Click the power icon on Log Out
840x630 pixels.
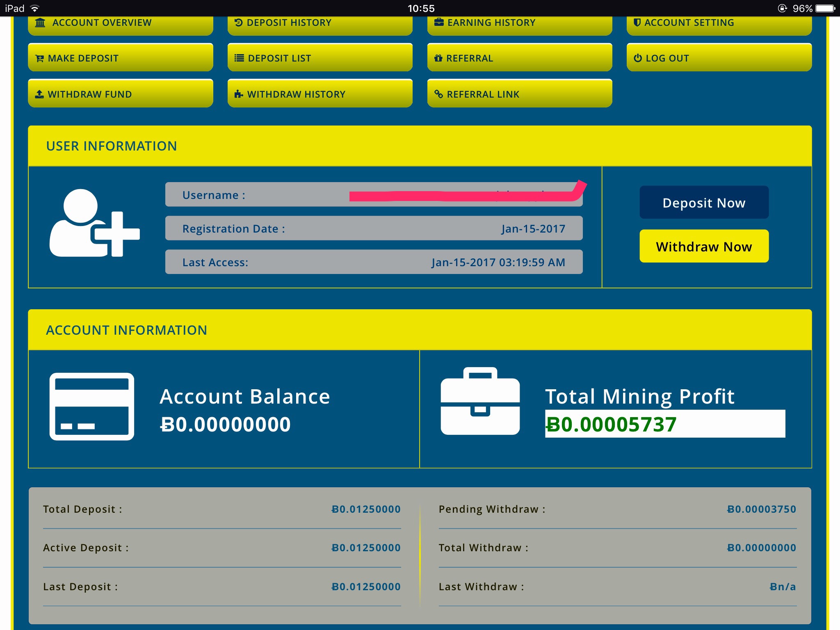638,58
